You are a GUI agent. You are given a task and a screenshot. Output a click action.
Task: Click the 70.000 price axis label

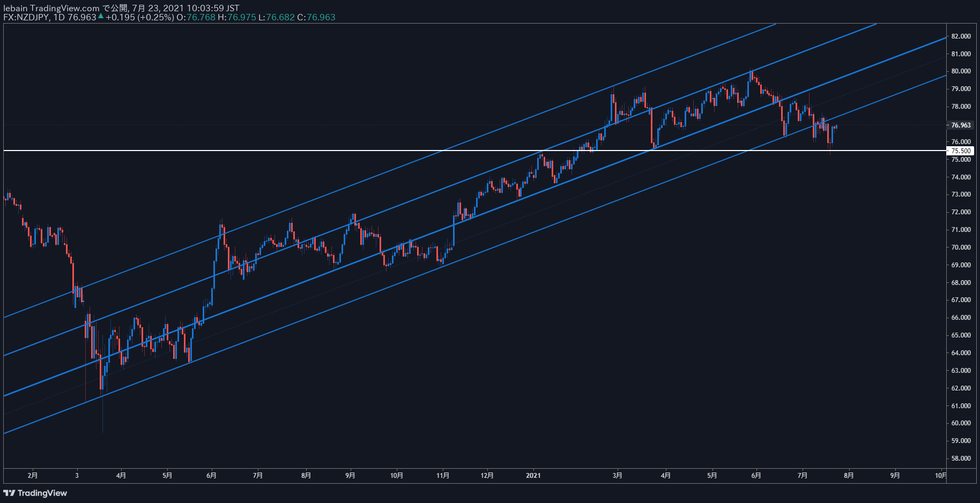[961, 247]
